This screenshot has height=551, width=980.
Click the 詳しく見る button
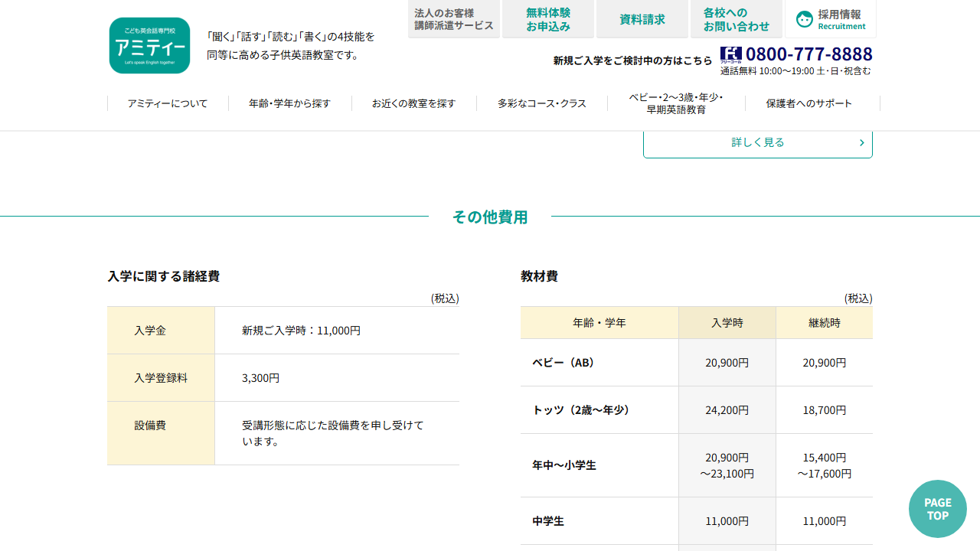(x=758, y=142)
